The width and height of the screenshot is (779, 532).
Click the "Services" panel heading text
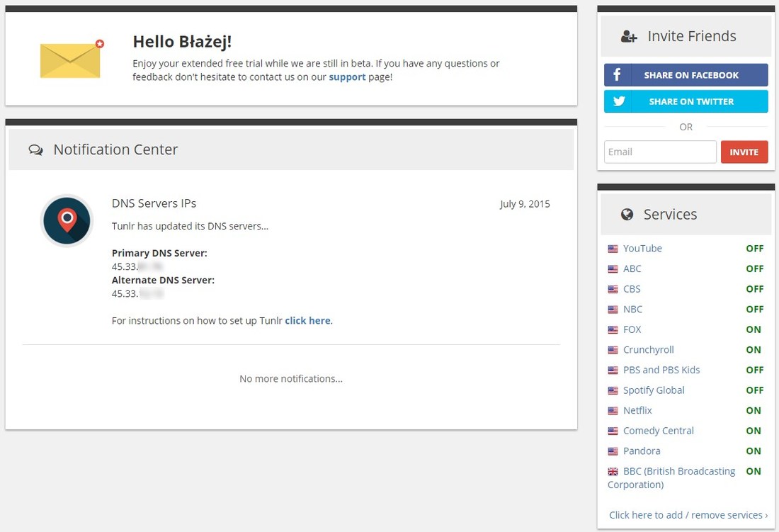click(x=670, y=214)
